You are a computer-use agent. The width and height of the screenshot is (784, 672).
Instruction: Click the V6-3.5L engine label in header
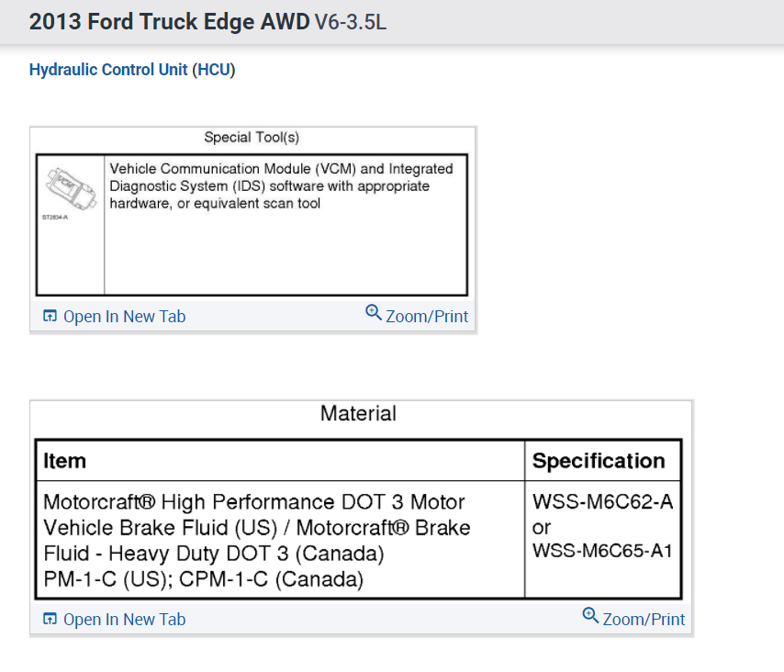tap(351, 22)
